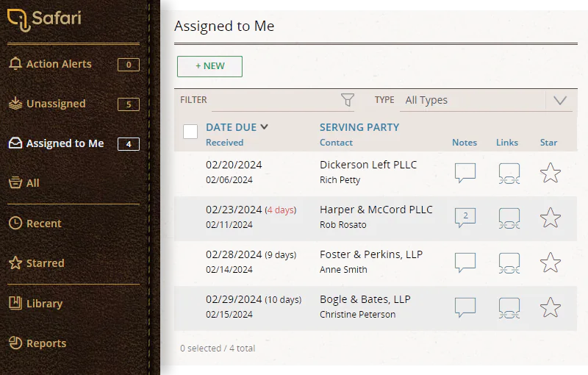
Task: Open links for Harper & McCord PLLC
Action: [x=509, y=218]
